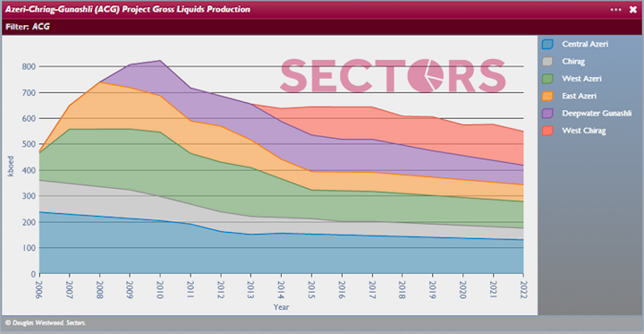Click the 2016 year axis label

click(x=342, y=289)
